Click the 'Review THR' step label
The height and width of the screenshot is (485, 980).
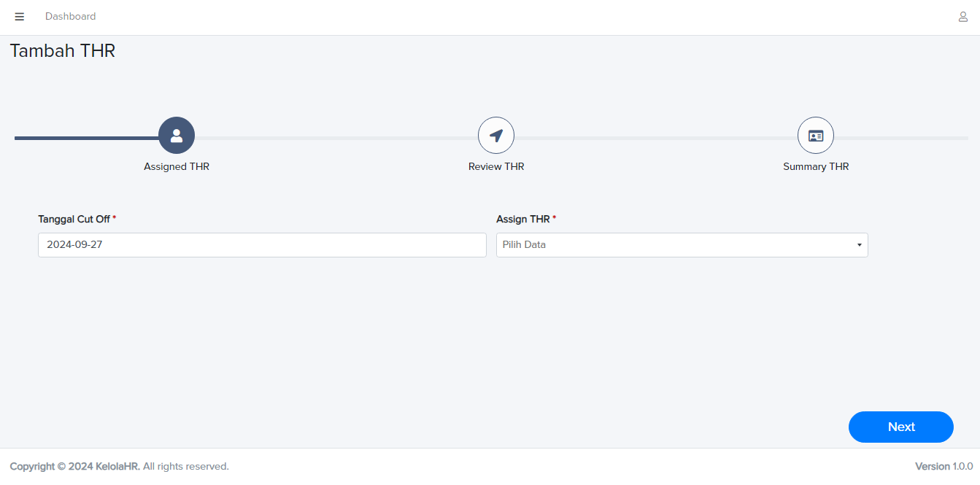pos(496,166)
